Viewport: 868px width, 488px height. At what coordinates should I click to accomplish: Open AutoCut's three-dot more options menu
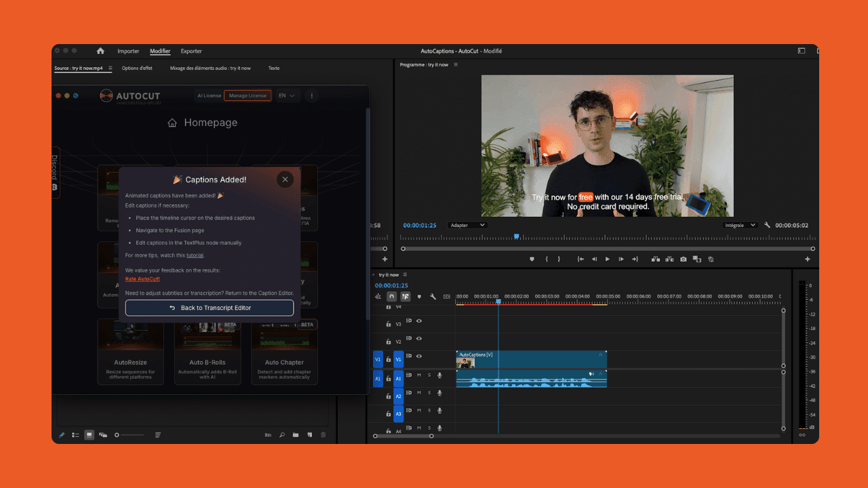tap(312, 96)
